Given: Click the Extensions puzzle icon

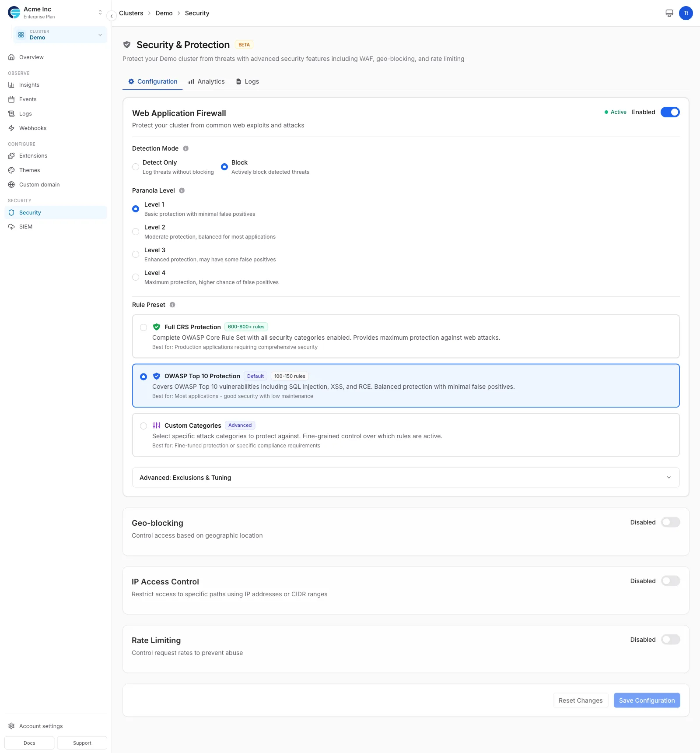Looking at the screenshot, I should [x=11, y=156].
